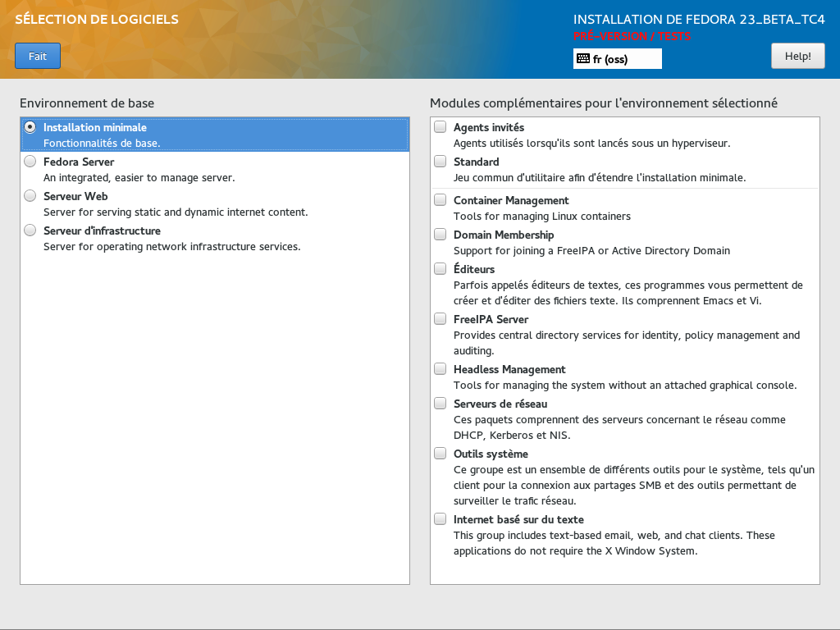The height and width of the screenshot is (630, 840).
Task: Select the Installation minimale radio button
Action: [30, 127]
